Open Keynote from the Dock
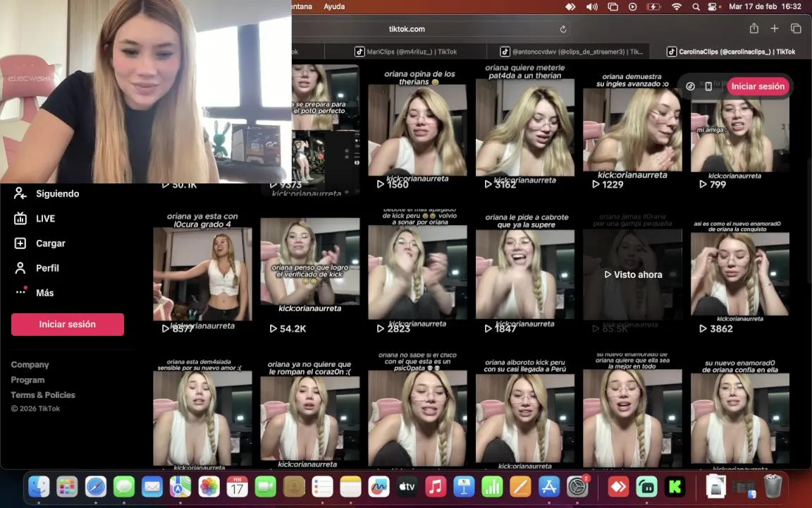The width and height of the screenshot is (812, 508). pyautogui.click(x=464, y=488)
